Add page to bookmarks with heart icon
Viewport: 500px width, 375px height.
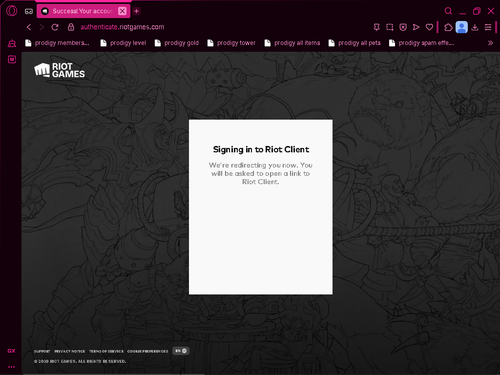(429, 27)
